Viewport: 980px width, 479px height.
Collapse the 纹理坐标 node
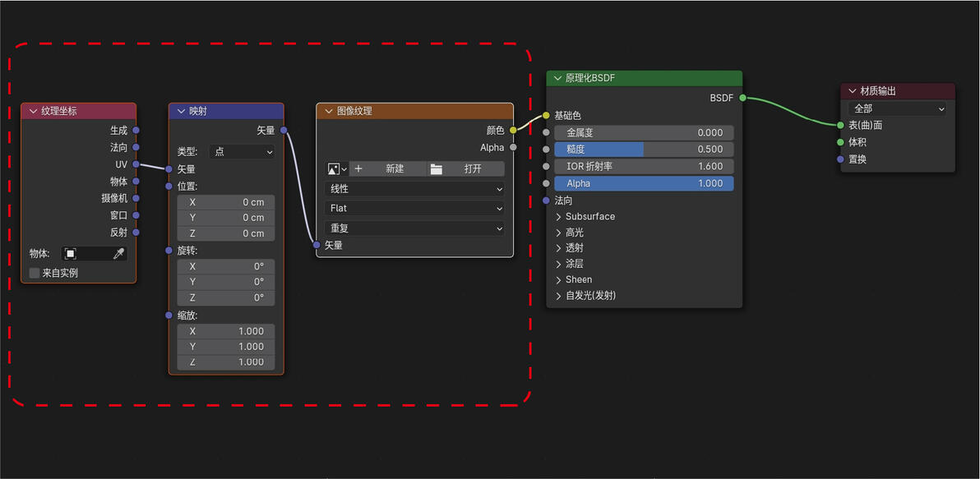point(33,111)
